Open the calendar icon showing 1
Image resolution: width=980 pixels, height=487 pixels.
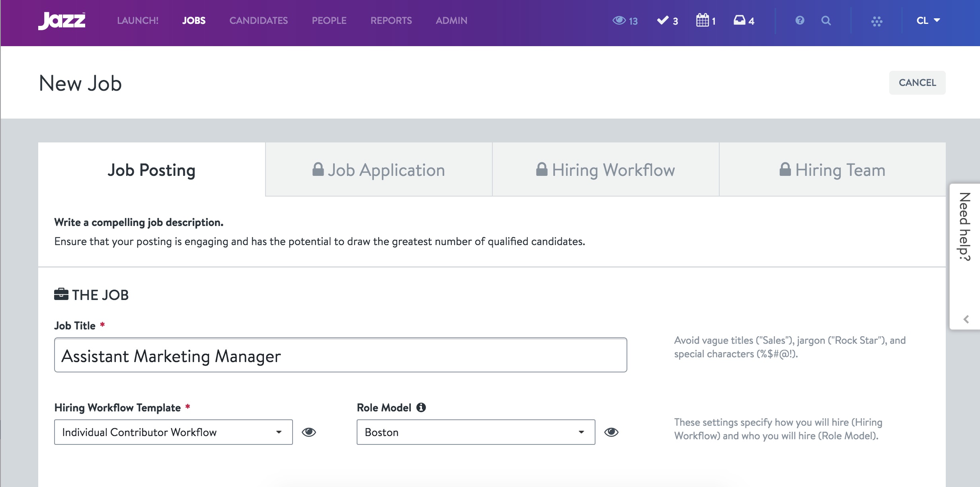click(x=706, y=20)
